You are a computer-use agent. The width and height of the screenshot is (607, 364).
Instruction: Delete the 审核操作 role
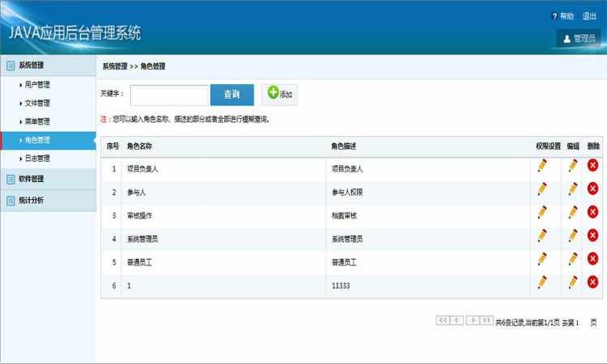pos(592,212)
